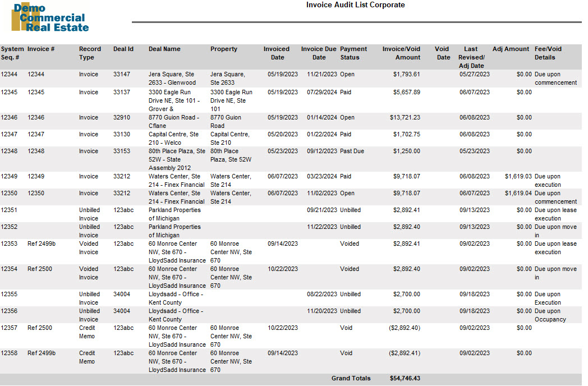Select the Capital Centre, Ste 210 property cell

[x=229, y=139]
